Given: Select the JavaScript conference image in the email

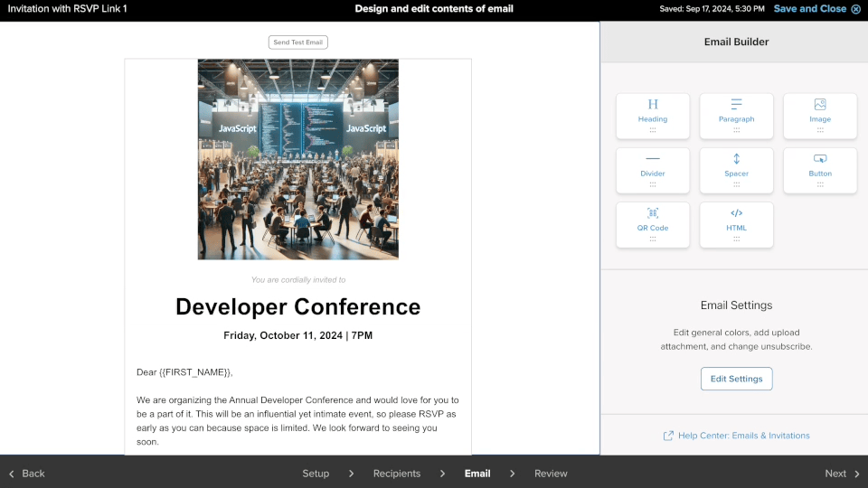Looking at the screenshot, I should (297, 159).
